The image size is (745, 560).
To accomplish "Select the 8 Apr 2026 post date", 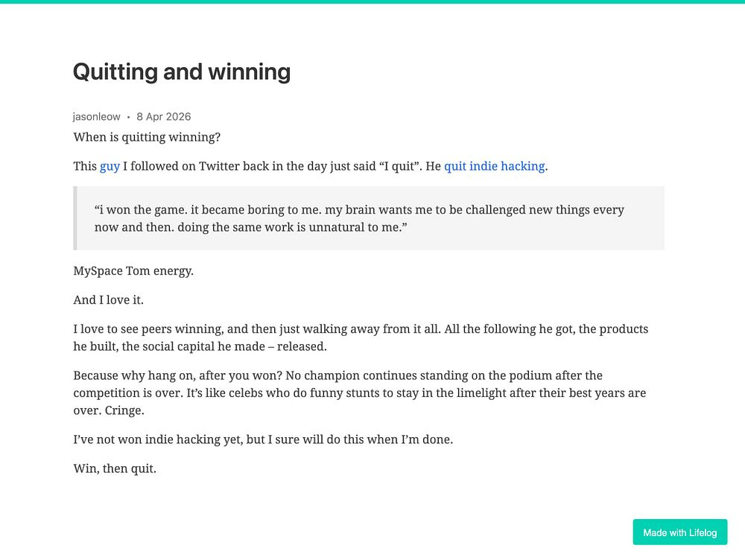I will click(163, 116).
